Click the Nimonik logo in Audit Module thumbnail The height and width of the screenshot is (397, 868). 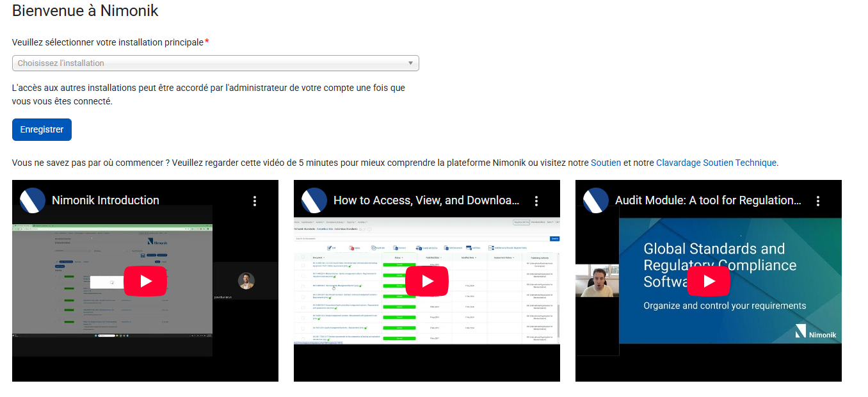[816, 332]
